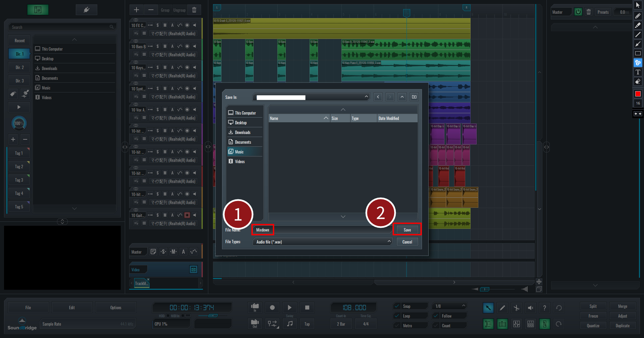
Task: Toggle the Master power button
Action: point(578,12)
